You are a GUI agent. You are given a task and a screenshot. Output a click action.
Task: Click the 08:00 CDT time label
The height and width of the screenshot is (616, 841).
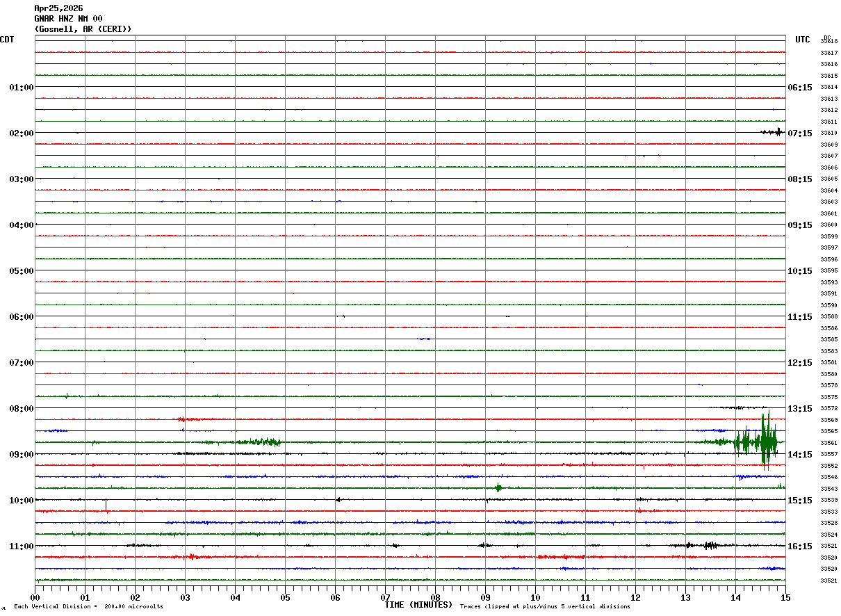[21, 409]
